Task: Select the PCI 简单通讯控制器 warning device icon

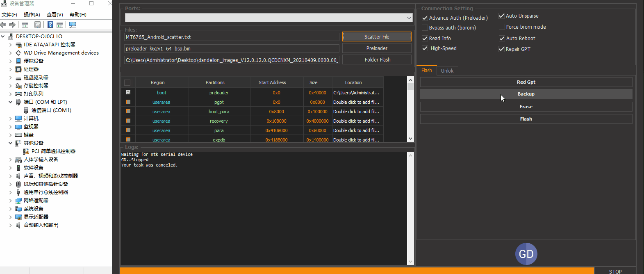Action: pyautogui.click(x=26, y=151)
